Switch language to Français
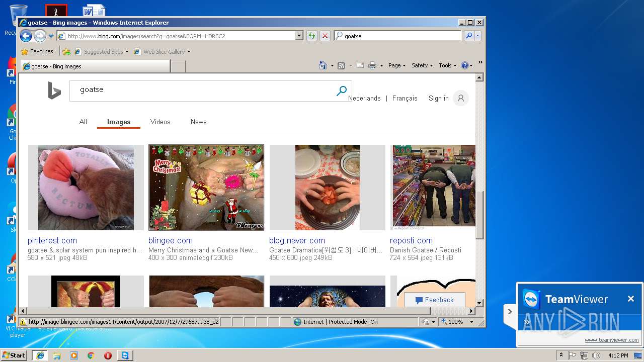The height and width of the screenshot is (362, 644). pyautogui.click(x=405, y=99)
